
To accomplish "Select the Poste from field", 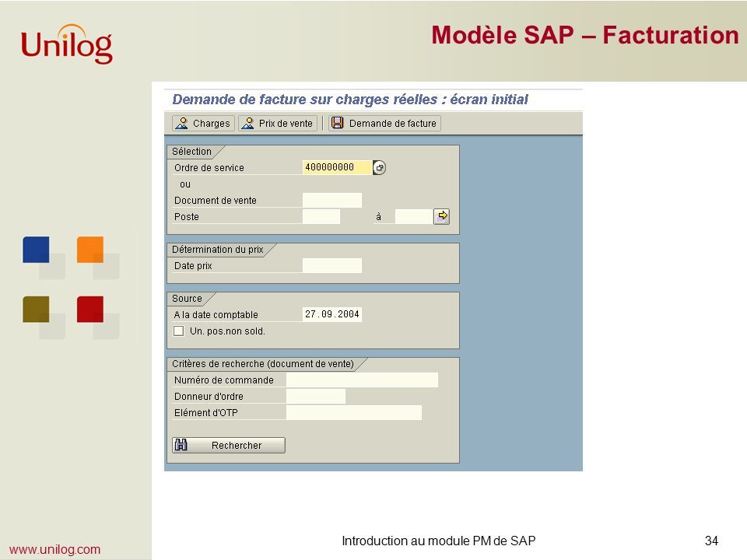I will [x=321, y=217].
